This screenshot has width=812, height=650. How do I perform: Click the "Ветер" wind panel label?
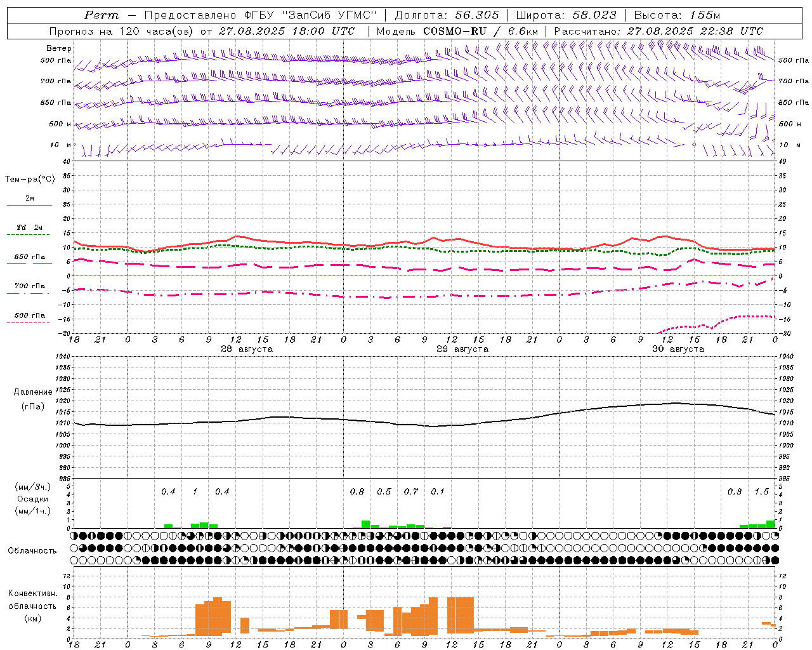point(59,48)
